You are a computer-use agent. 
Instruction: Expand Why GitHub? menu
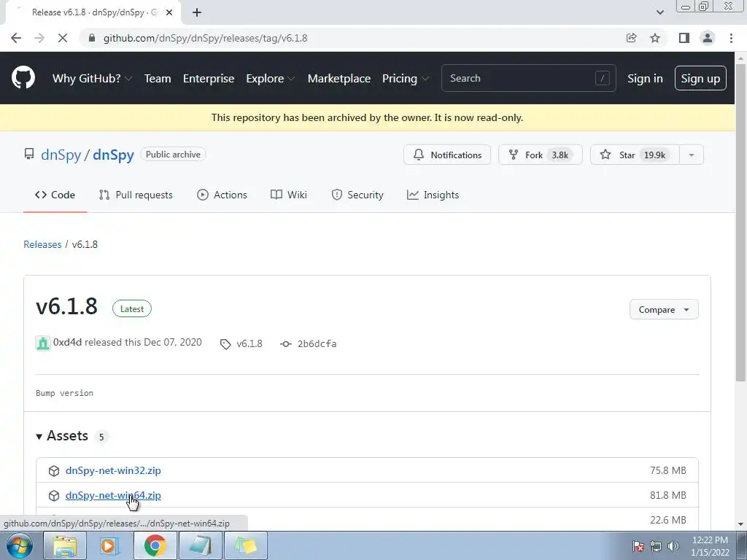point(92,79)
